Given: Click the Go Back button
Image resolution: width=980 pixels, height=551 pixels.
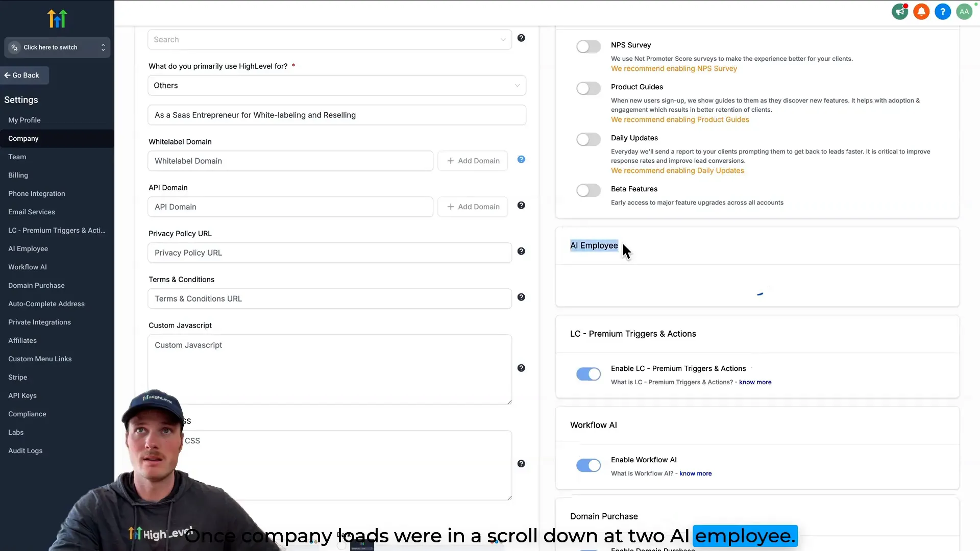Looking at the screenshot, I should (x=24, y=75).
